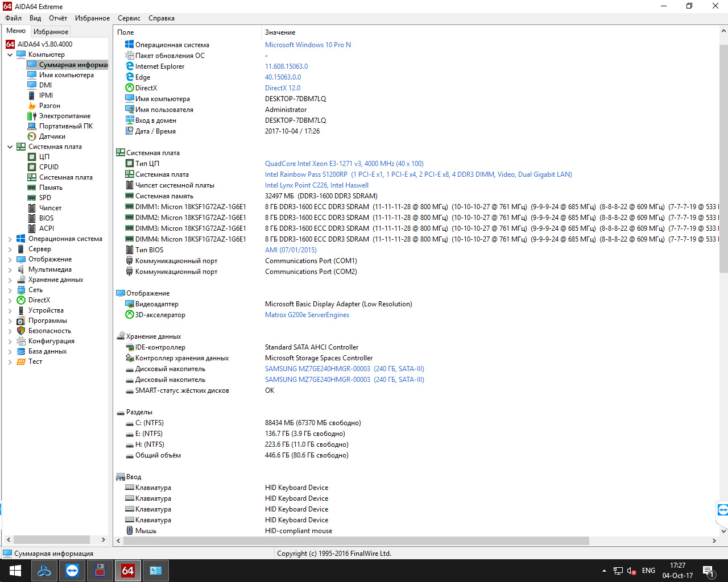Expand the Программы tree node
Screen dimensions: 728x582
(10, 321)
